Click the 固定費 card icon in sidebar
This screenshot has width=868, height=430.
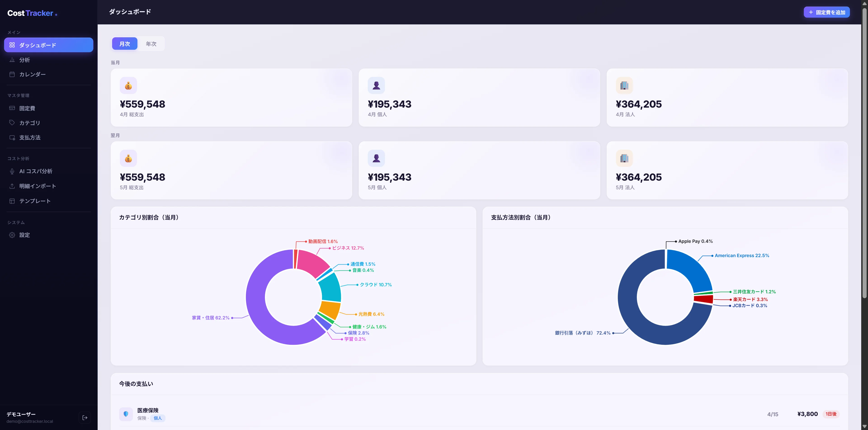click(12, 108)
